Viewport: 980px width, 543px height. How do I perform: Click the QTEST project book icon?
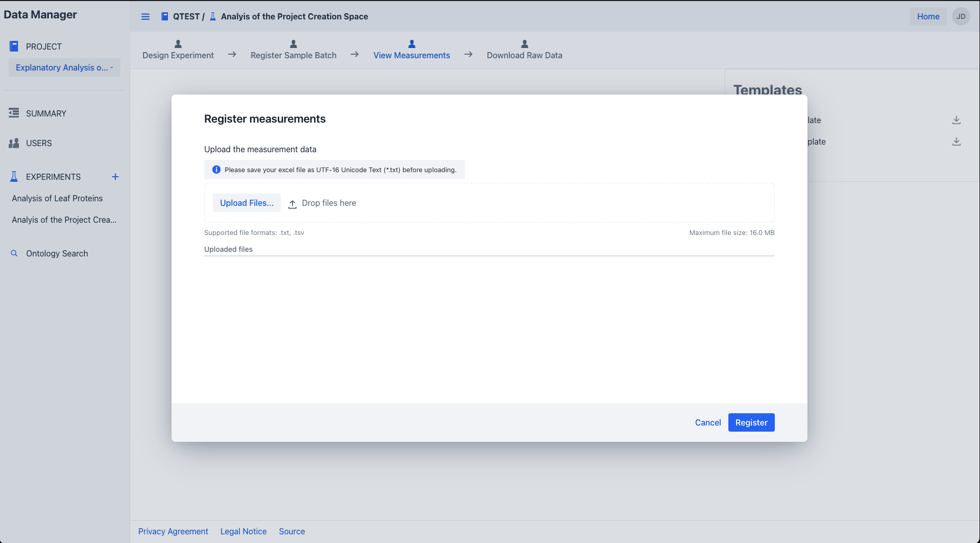point(164,16)
